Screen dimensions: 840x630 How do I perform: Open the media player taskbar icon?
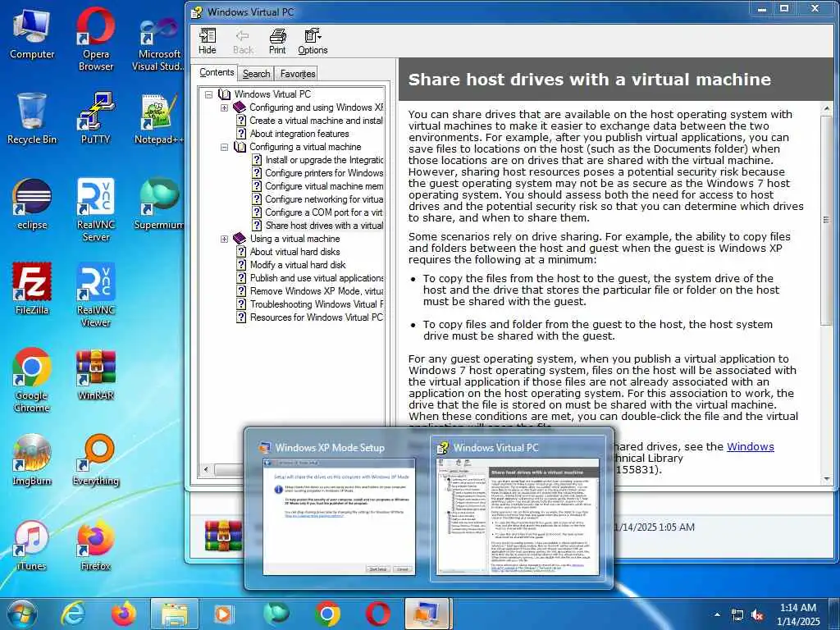pyautogui.click(x=223, y=614)
